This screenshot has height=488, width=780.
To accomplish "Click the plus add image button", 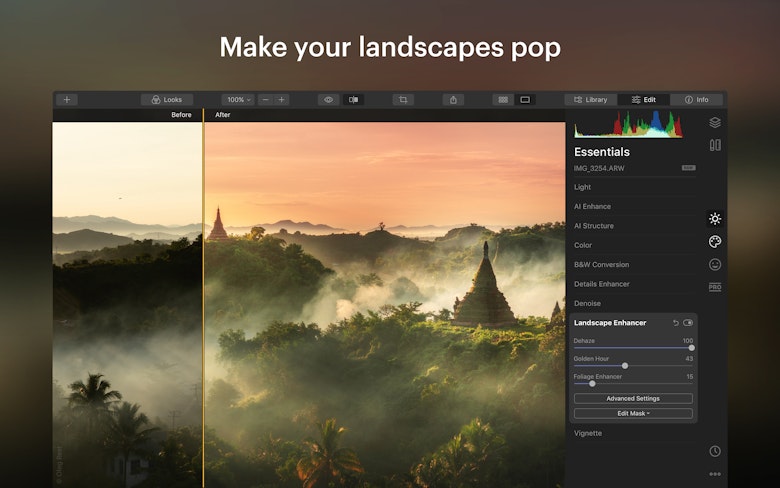I will [x=67, y=99].
